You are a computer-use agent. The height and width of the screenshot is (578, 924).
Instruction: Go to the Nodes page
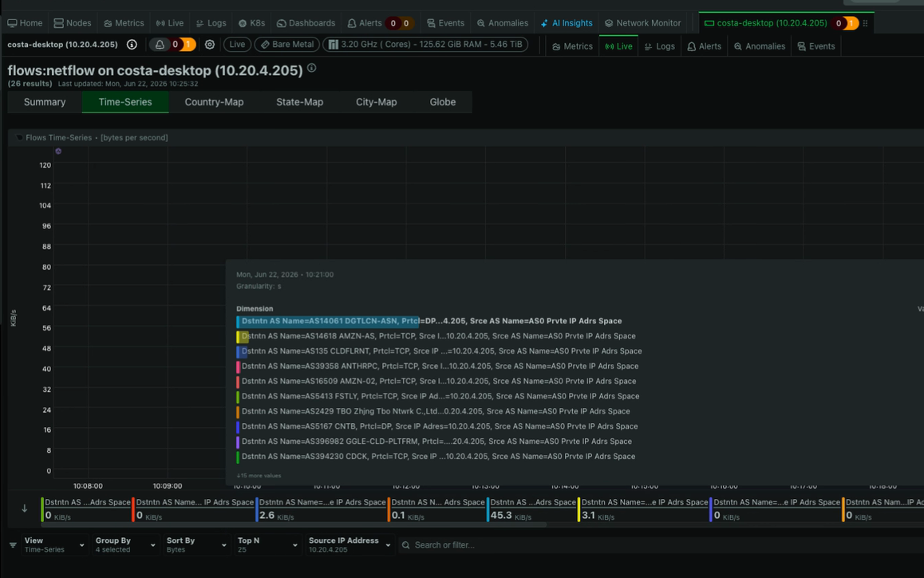coord(73,23)
